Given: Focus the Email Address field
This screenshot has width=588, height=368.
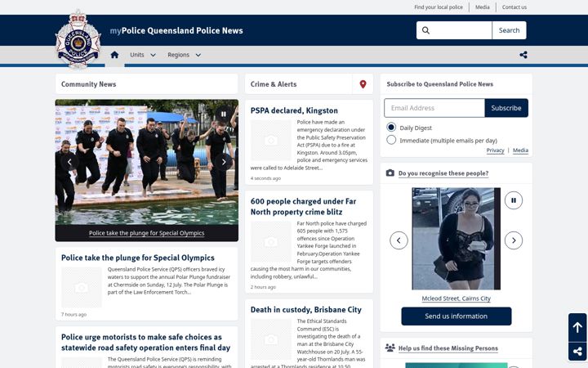Looking at the screenshot, I should 434,108.
